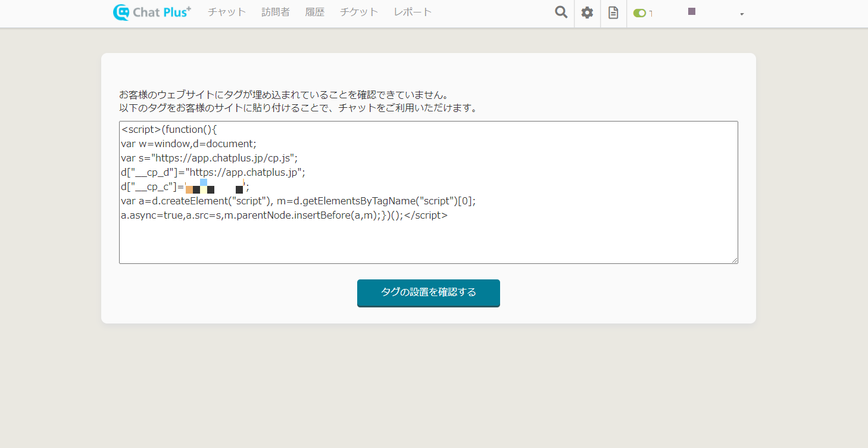Open the 履歴 menu

tap(315, 12)
